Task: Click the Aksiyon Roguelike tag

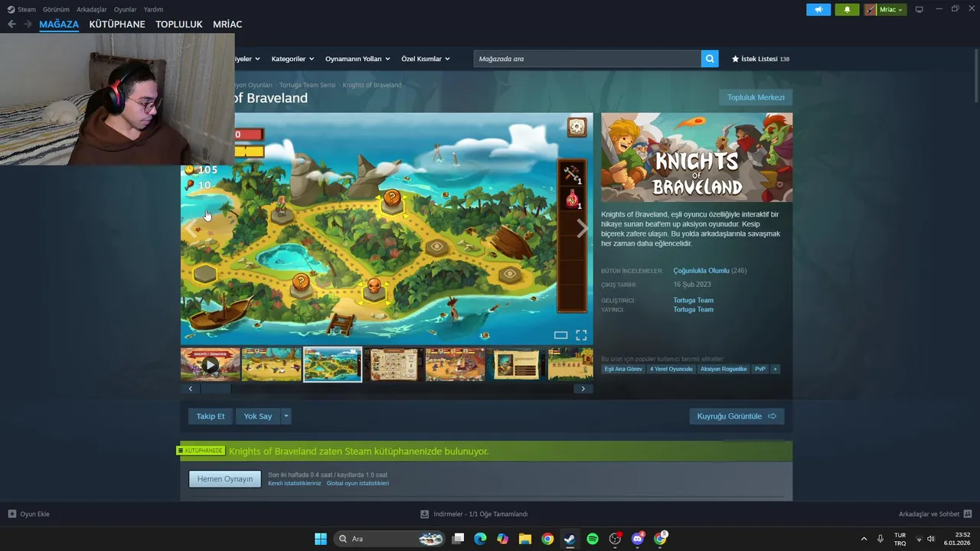Action: (x=724, y=369)
